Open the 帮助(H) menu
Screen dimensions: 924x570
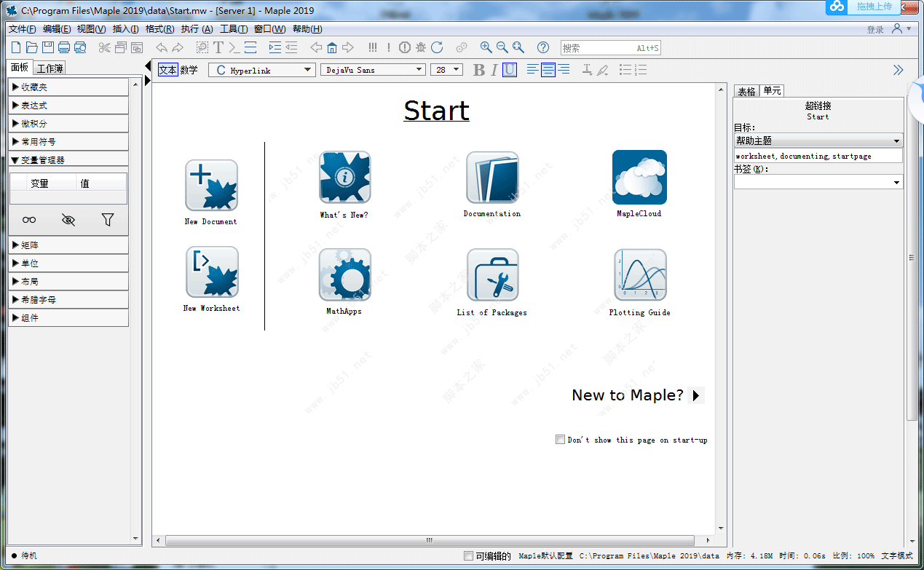(x=307, y=29)
